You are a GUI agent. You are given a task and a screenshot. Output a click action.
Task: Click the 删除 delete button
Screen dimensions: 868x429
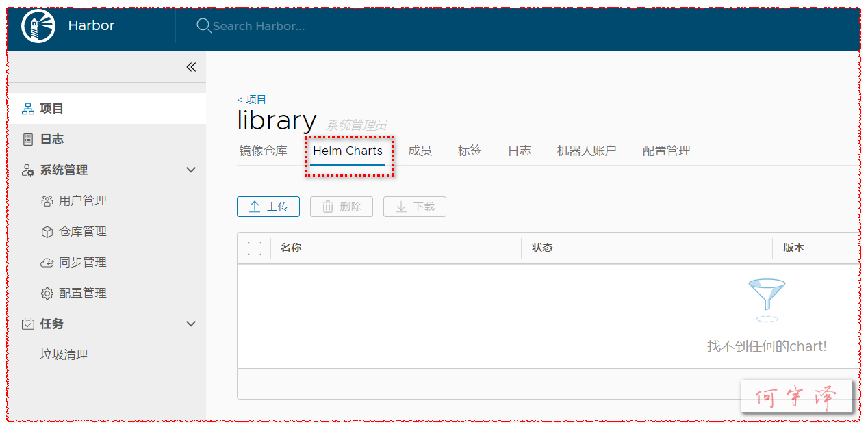(x=342, y=207)
